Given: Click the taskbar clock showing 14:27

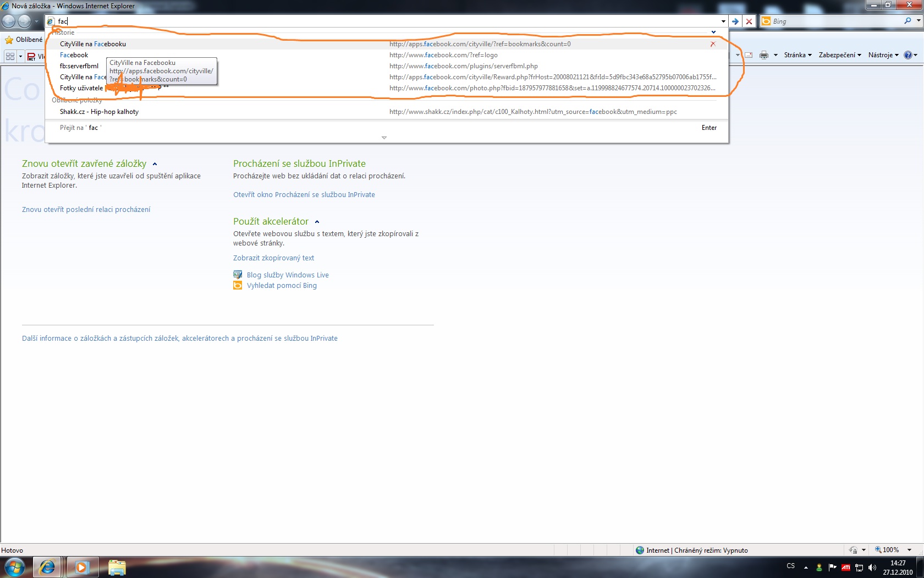Looking at the screenshot, I should tap(898, 568).
